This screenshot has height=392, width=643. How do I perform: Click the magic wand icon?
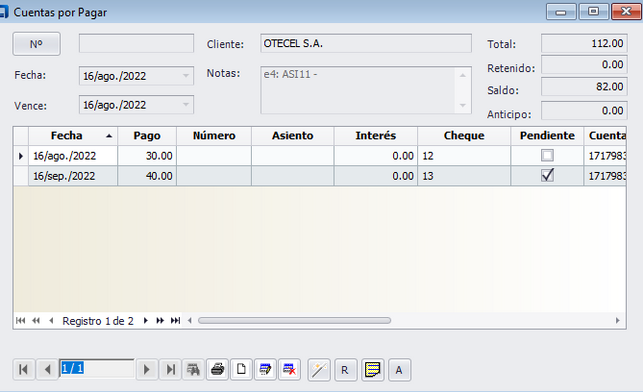coord(319,370)
